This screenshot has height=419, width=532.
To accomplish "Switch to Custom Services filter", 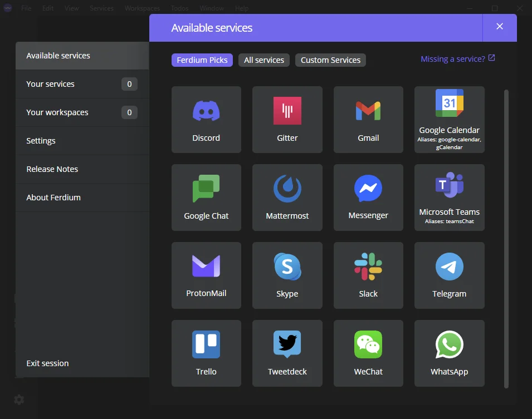I will tap(330, 60).
